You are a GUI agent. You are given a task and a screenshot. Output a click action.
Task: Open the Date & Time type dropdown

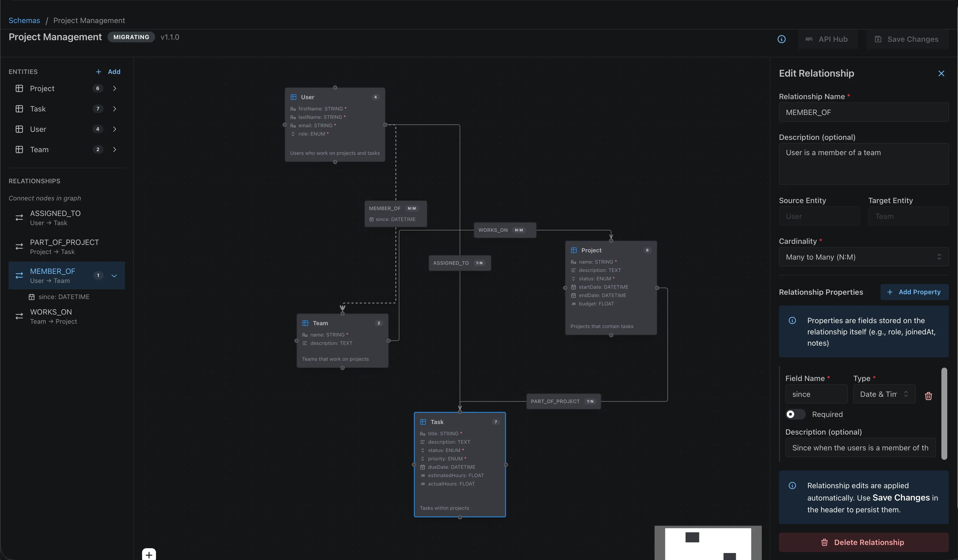point(883,394)
